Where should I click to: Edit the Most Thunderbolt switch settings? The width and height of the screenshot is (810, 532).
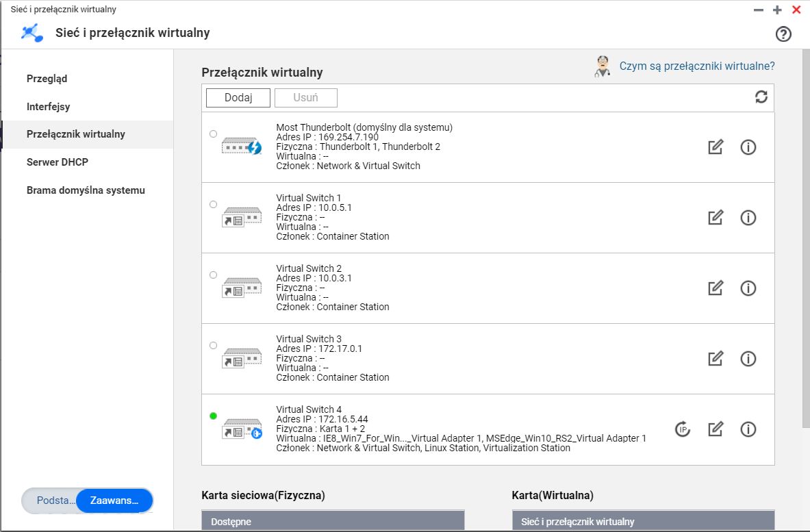tap(716, 147)
